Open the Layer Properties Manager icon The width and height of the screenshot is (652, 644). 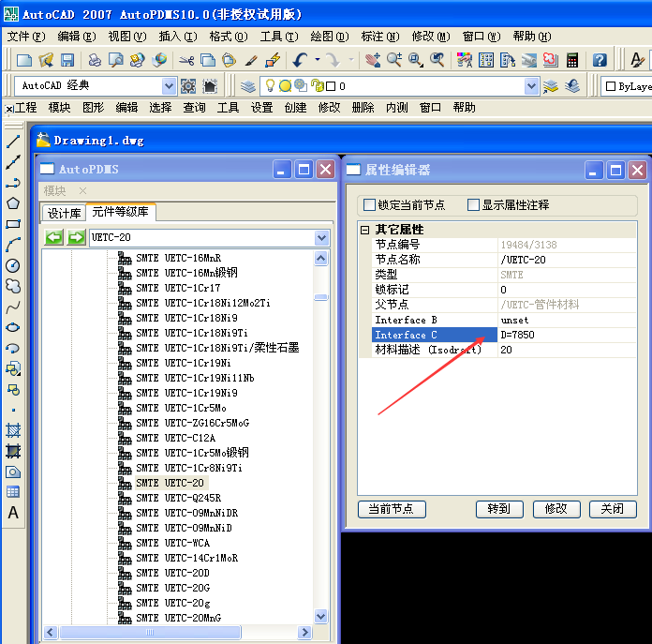[x=248, y=86]
